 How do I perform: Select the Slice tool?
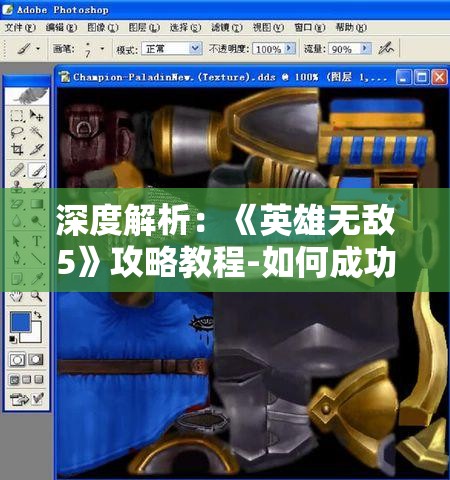[x=36, y=149]
